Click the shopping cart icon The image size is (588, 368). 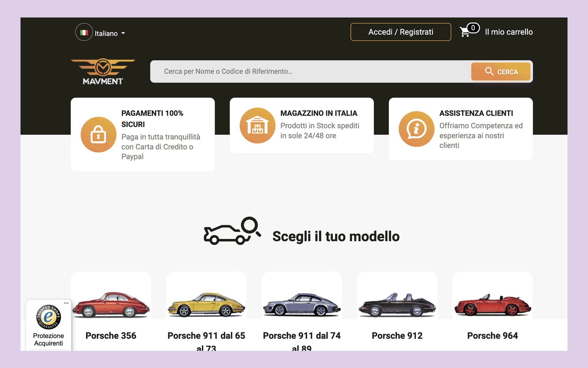tap(465, 32)
